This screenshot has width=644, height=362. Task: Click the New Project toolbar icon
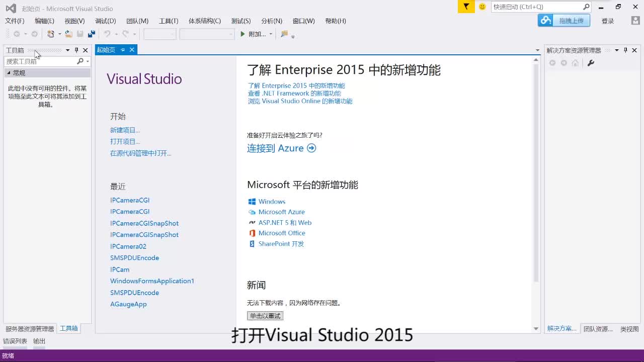[x=51, y=34]
